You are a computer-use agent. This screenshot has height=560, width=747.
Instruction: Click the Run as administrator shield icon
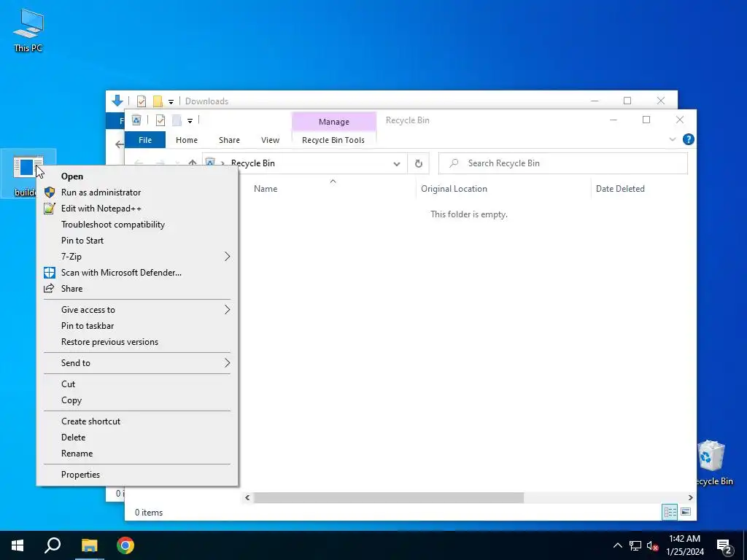coord(50,192)
